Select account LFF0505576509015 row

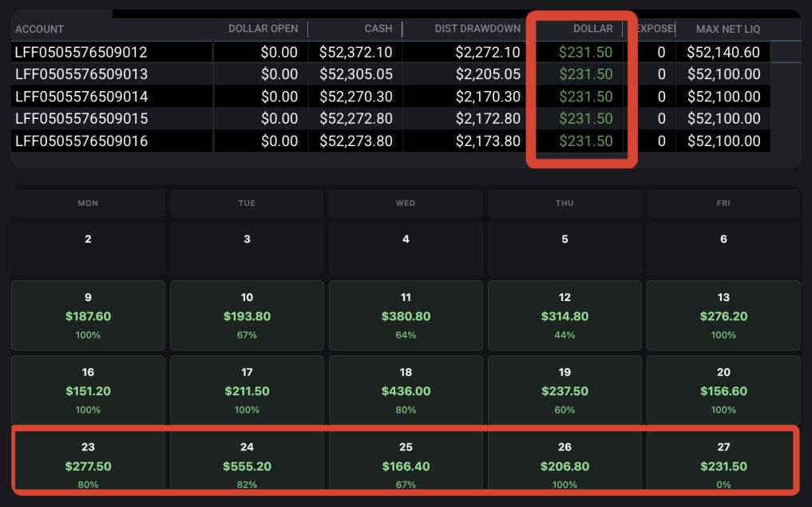point(390,119)
